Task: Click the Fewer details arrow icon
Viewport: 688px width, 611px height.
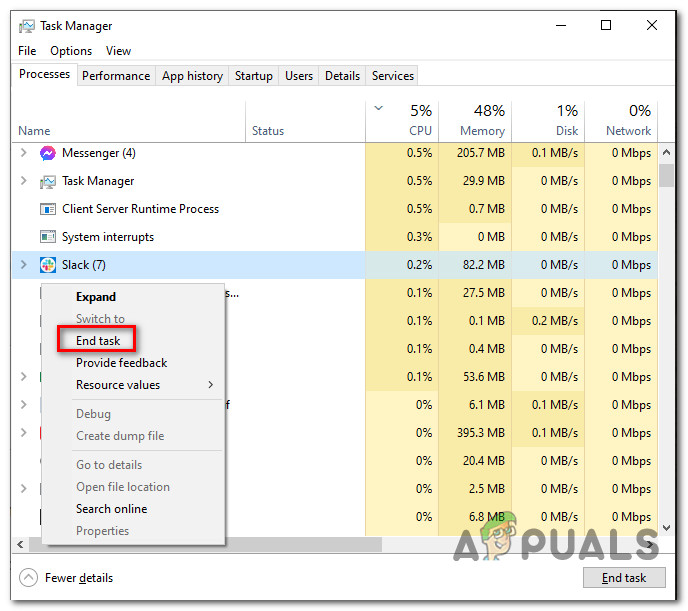Action: [x=29, y=578]
